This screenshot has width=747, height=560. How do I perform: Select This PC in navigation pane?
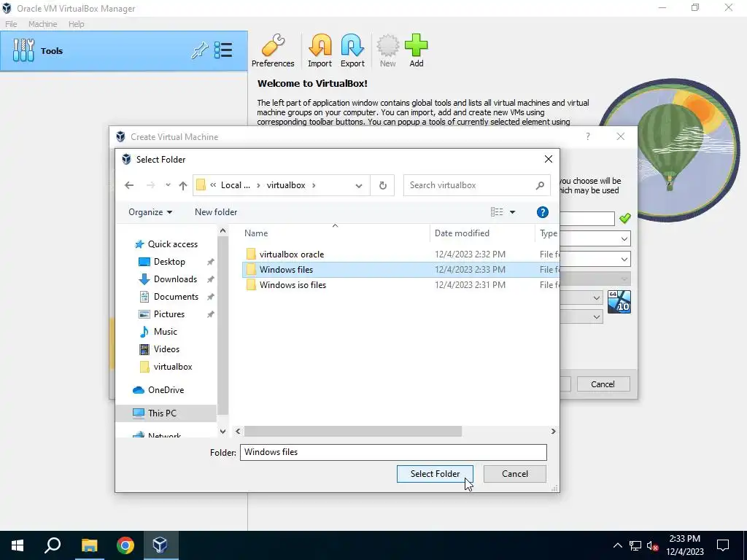point(166,413)
